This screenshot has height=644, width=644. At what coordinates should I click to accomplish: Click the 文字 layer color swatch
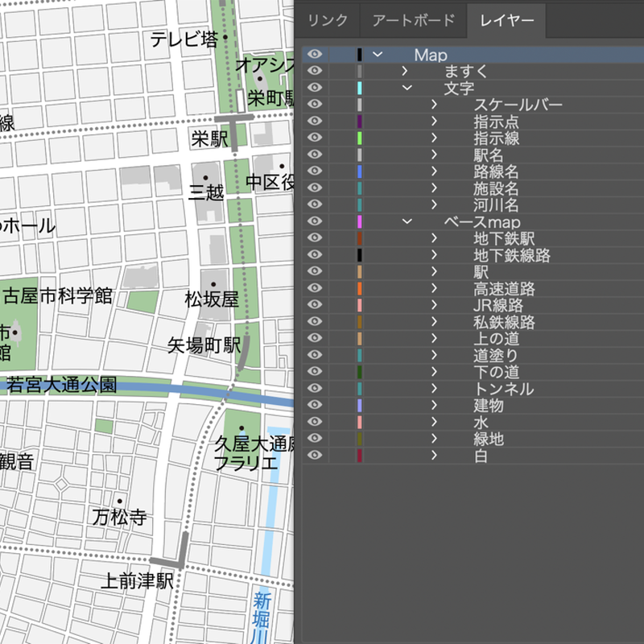click(359, 89)
